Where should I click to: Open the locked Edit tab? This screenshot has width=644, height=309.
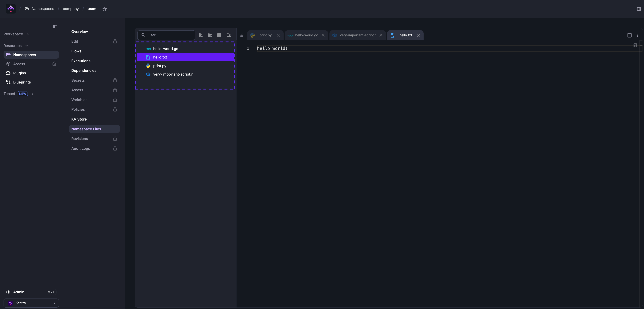[94, 41]
